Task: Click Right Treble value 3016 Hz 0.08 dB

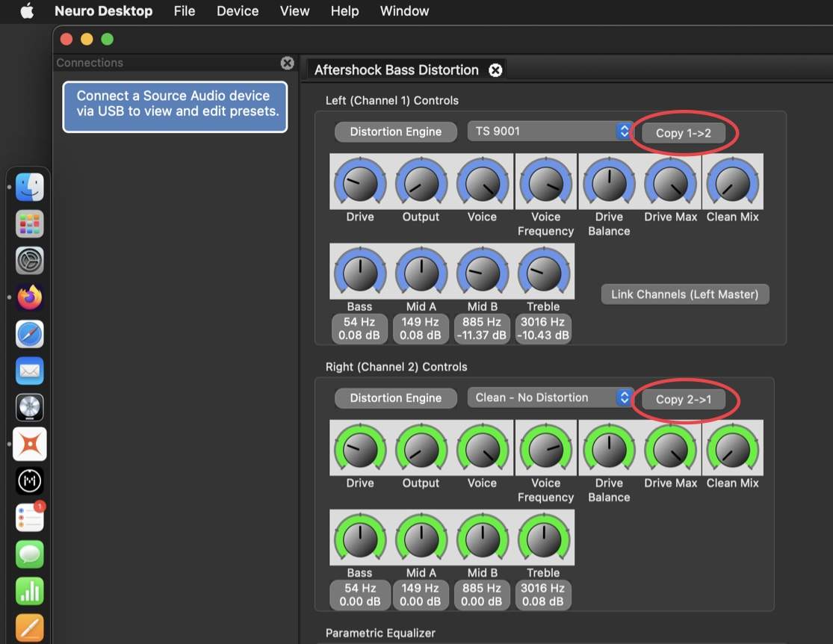Action: tap(543, 595)
